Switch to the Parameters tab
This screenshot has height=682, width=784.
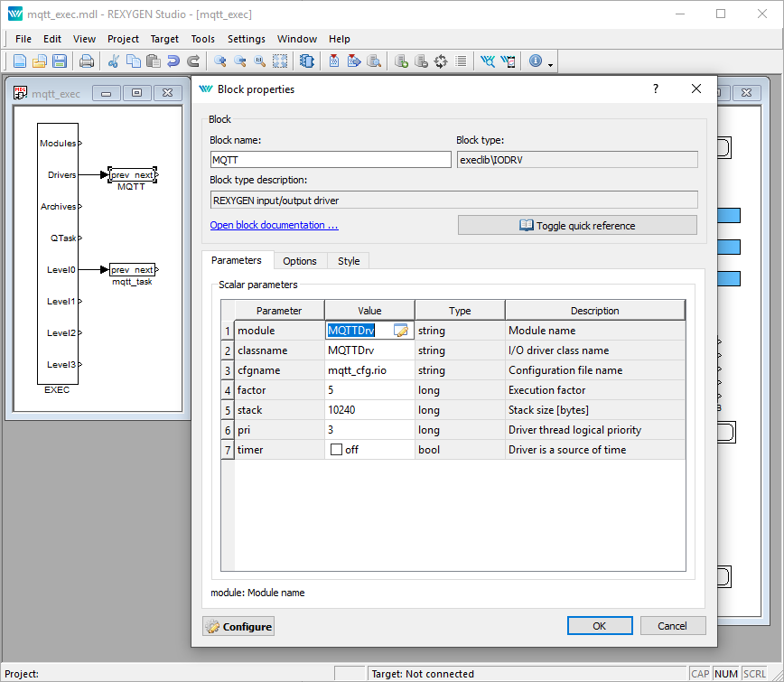[237, 260]
